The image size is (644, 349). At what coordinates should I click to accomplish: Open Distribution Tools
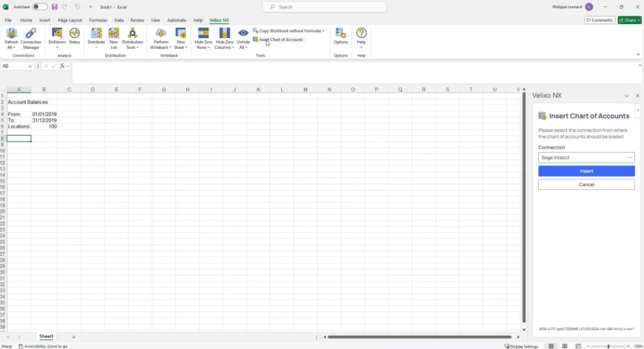point(132,39)
